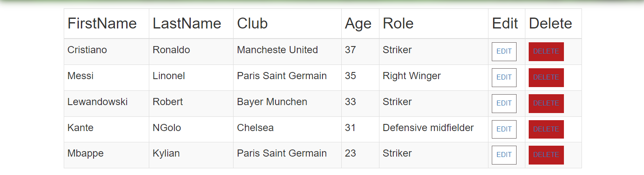Select the Club column header
The width and height of the screenshot is (644, 175).
tap(252, 23)
